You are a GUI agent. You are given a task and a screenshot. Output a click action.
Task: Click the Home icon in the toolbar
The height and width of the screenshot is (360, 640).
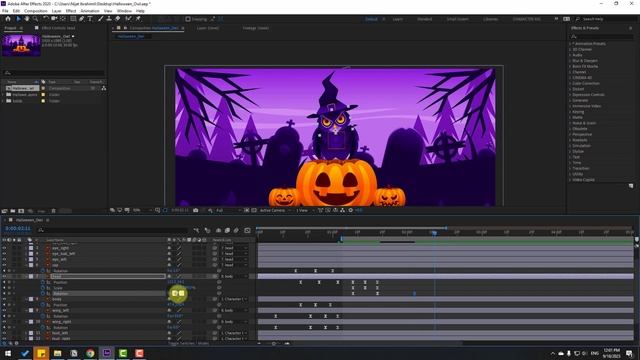click(x=7, y=19)
